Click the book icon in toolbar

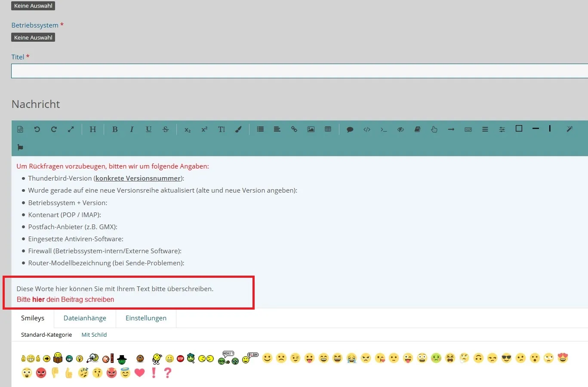[417, 129]
